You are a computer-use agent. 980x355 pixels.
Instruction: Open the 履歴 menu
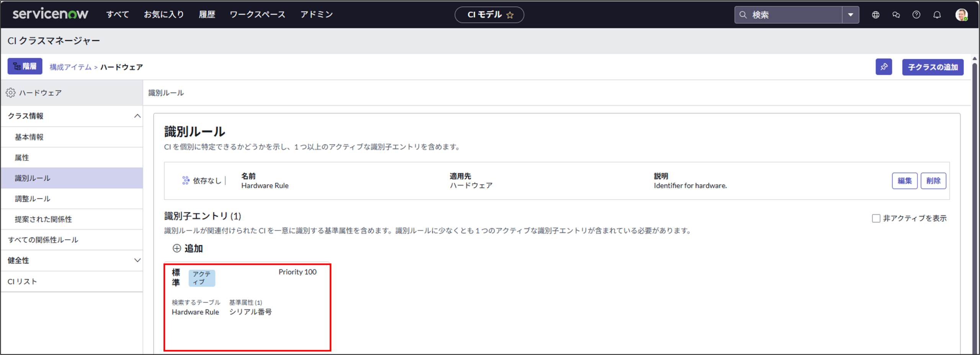point(207,15)
